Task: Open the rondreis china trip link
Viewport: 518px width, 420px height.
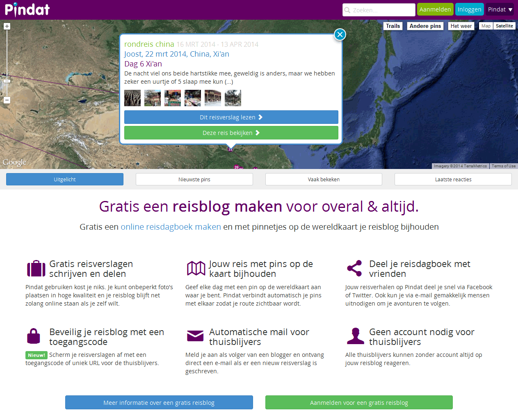Action: click(149, 44)
